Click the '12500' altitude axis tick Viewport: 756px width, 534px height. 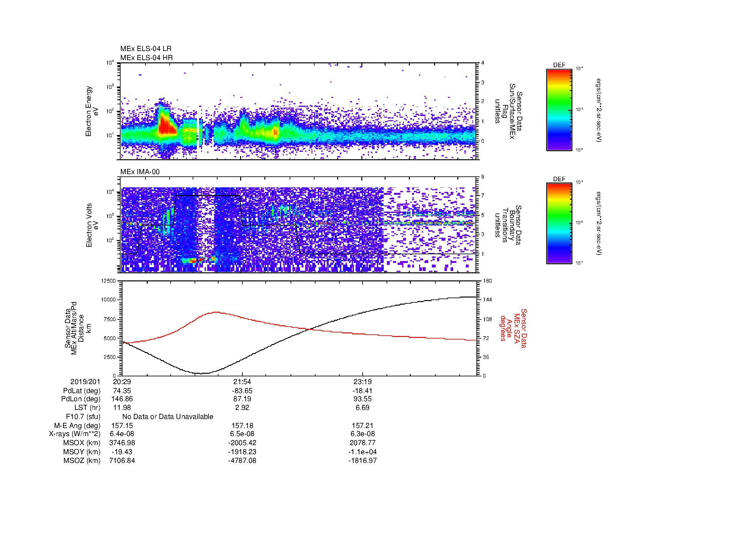(108, 281)
